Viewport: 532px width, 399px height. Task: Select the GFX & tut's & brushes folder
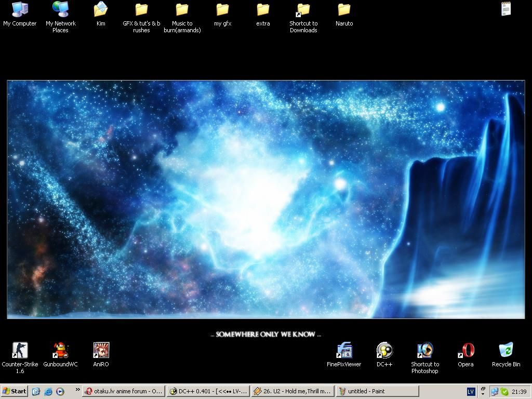(141, 18)
